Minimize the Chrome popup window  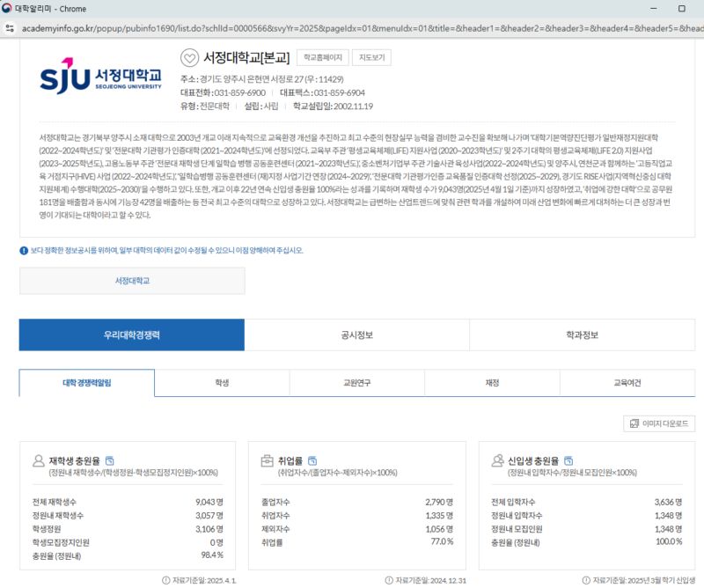(x=654, y=9)
